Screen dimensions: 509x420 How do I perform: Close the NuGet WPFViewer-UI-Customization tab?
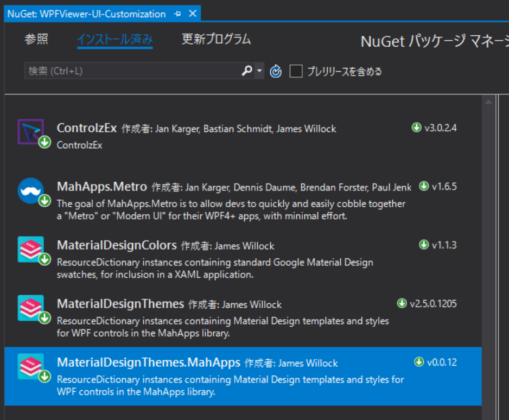193,14
